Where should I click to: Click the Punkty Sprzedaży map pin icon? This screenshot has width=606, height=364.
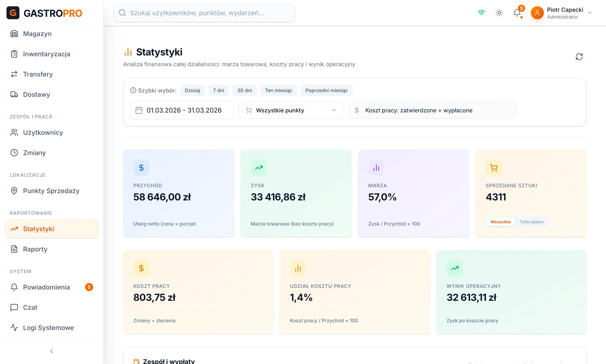tap(14, 191)
